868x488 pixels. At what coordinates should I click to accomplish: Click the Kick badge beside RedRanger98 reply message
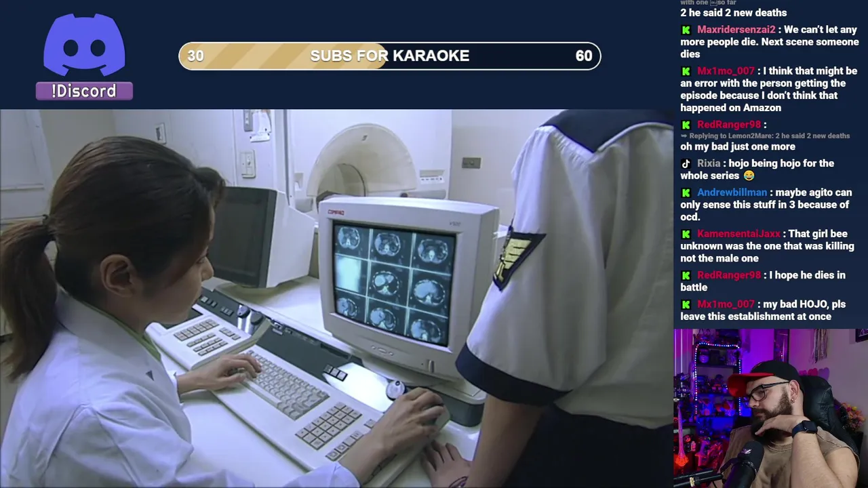[x=686, y=125]
